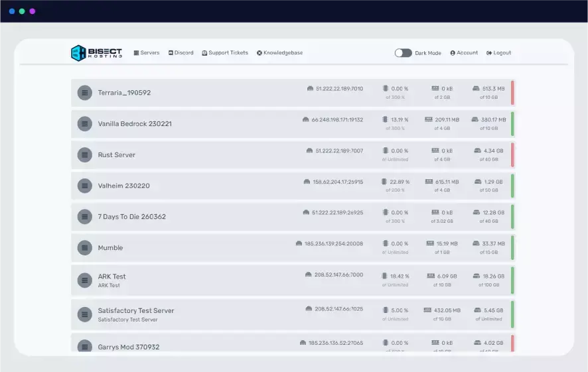Open the Satisfactory Test Server title
588x372 pixels.
tap(136, 310)
